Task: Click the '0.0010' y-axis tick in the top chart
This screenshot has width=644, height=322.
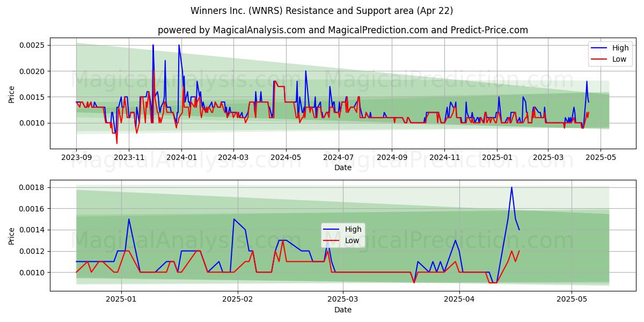Action: pos(32,123)
